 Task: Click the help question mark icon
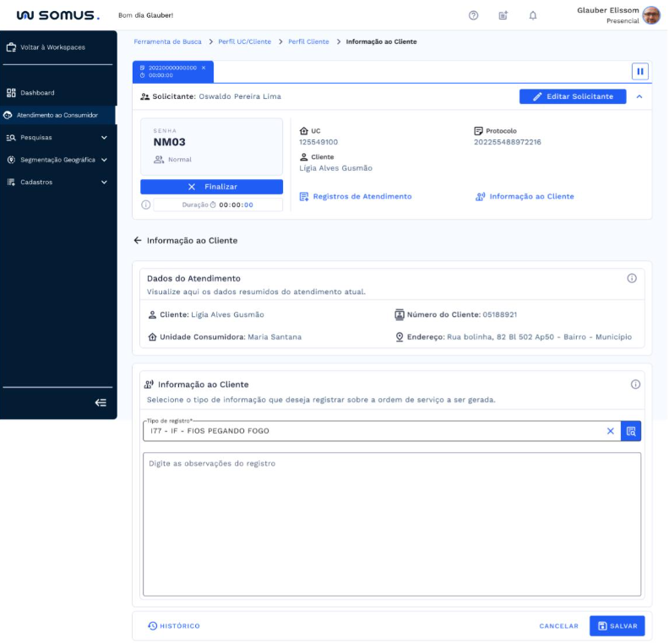[x=473, y=15]
